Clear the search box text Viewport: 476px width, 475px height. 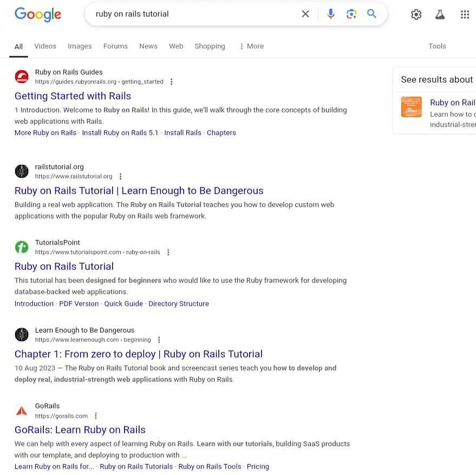click(305, 14)
